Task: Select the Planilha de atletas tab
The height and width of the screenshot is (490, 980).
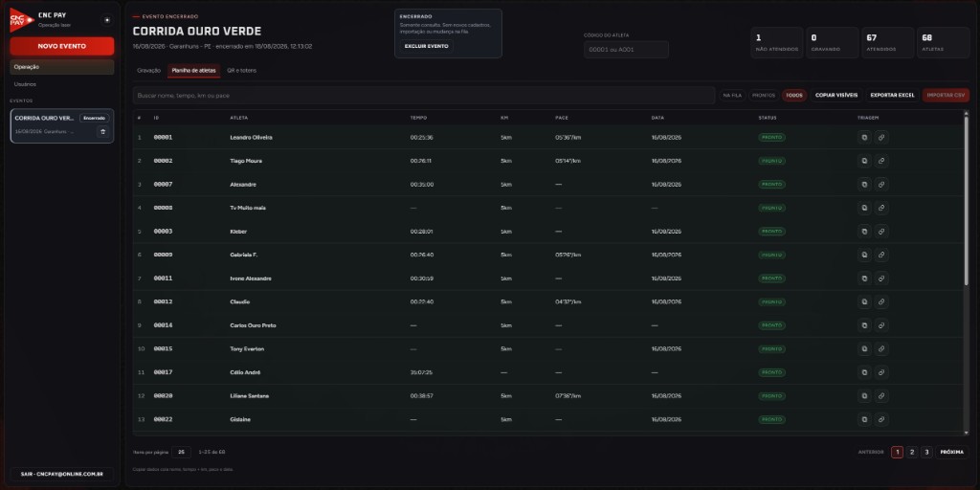Action: point(193,71)
